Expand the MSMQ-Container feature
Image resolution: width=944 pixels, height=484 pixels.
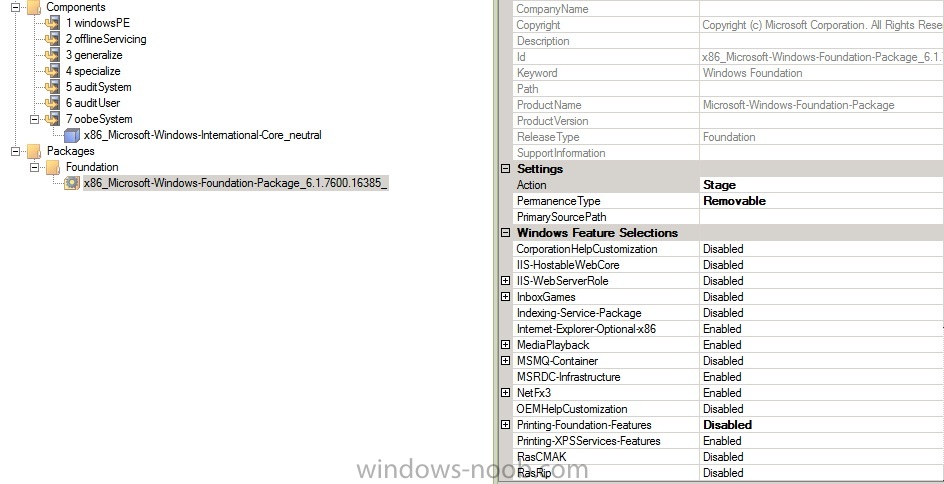tap(506, 361)
